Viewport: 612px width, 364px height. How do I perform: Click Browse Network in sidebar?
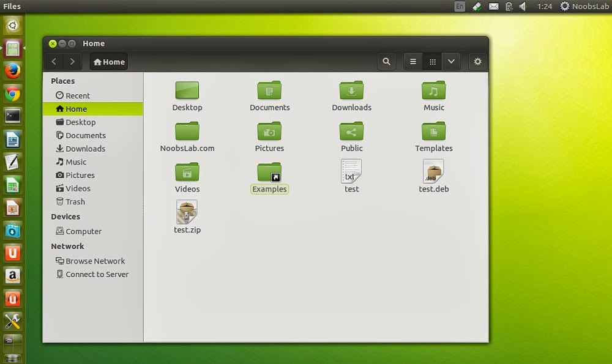[92, 261]
